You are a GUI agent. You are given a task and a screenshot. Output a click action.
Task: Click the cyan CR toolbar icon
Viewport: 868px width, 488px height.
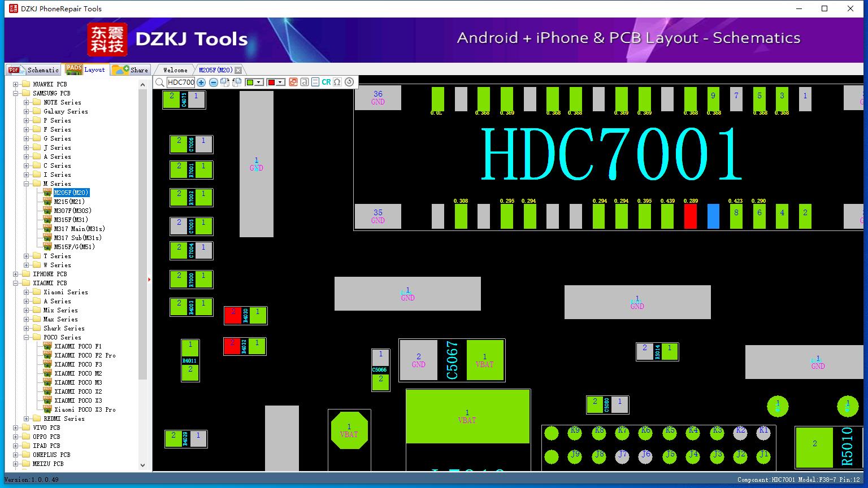pos(326,82)
